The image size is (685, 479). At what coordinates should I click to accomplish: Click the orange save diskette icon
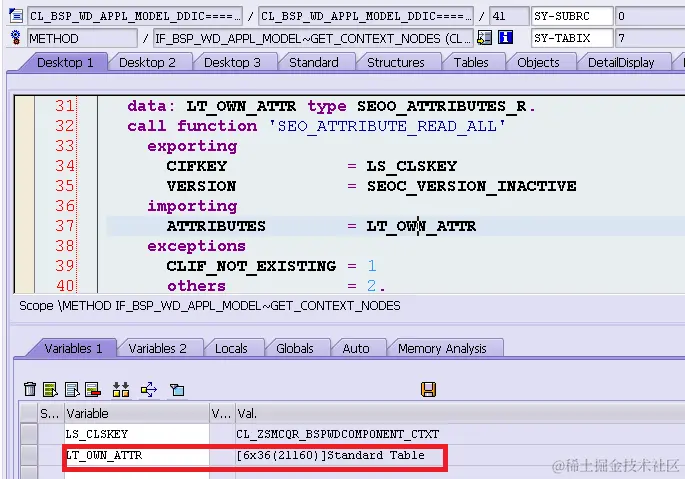click(x=429, y=389)
